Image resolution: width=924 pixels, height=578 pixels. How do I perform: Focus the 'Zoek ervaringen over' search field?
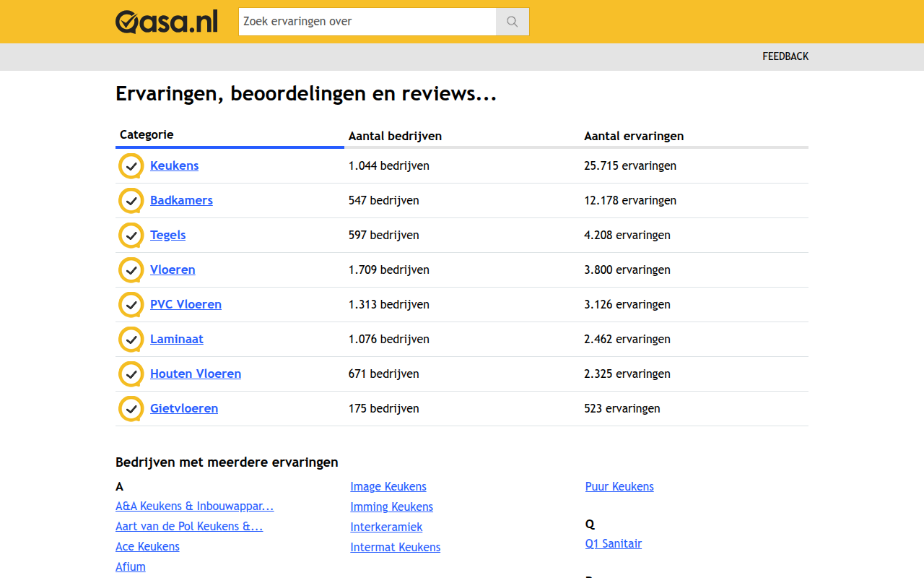pos(367,22)
